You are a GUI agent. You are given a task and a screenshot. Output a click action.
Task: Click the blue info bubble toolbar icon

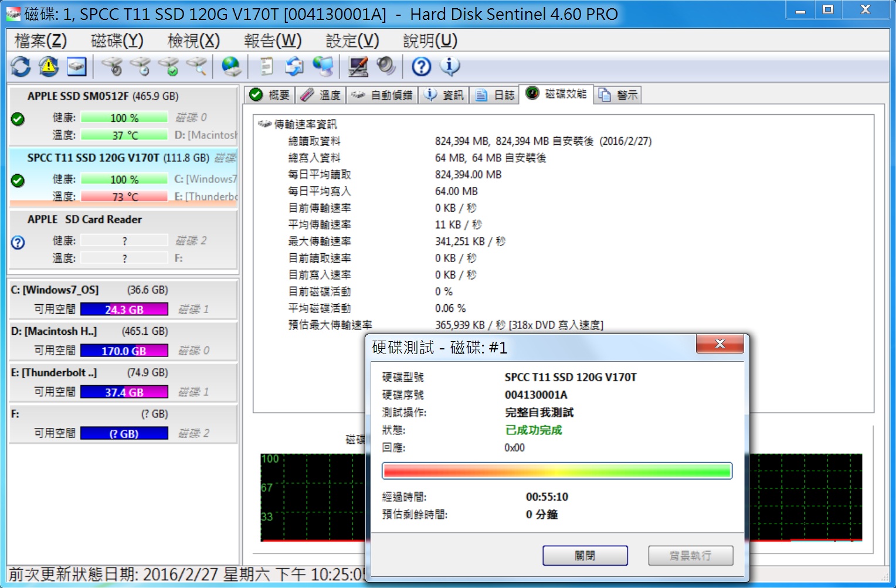(450, 66)
